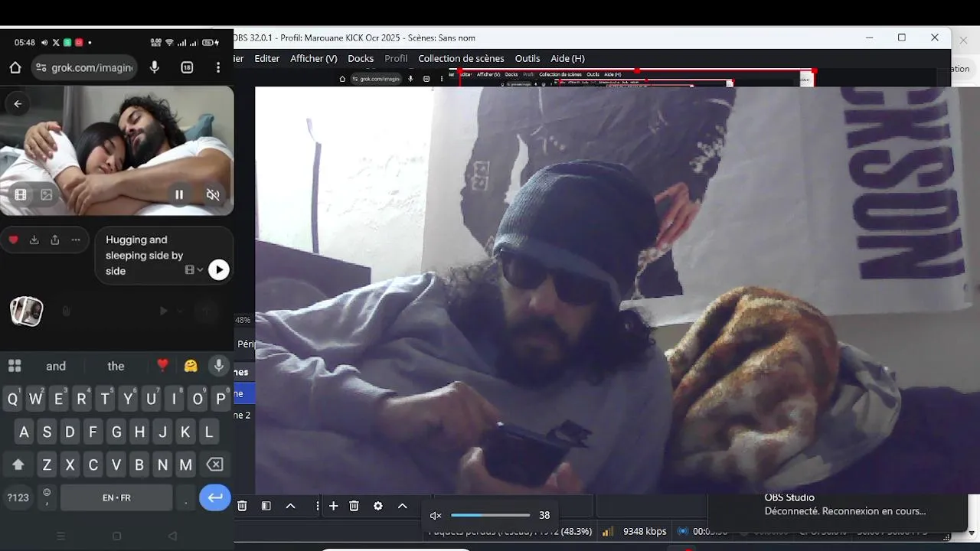Open the OBS Outils menu
This screenshot has width=980, height=551.
(528, 58)
